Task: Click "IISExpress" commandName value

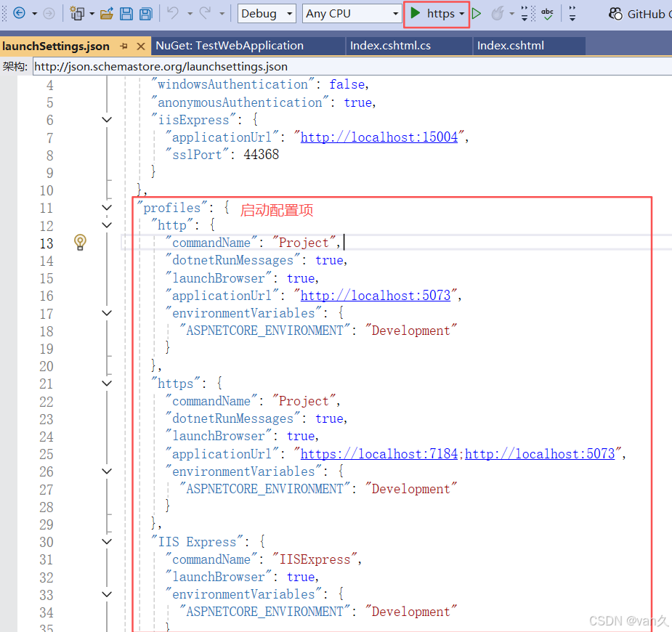Action: [315, 559]
